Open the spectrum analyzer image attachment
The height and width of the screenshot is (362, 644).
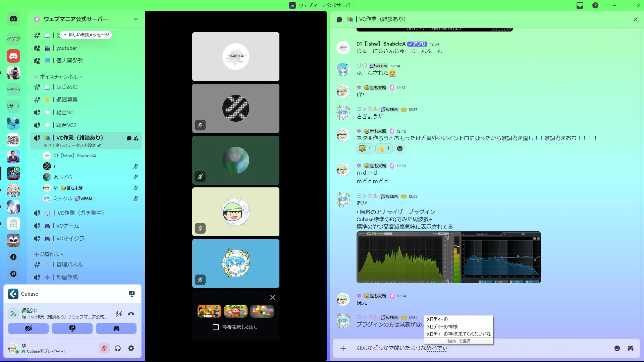tap(448, 257)
